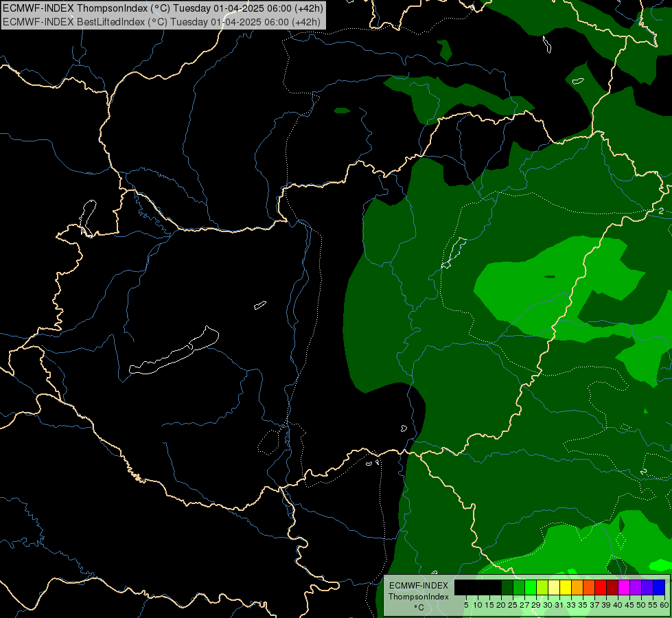
Task: Click the orange 33–35 legend swatch
Action: click(x=577, y=587)
